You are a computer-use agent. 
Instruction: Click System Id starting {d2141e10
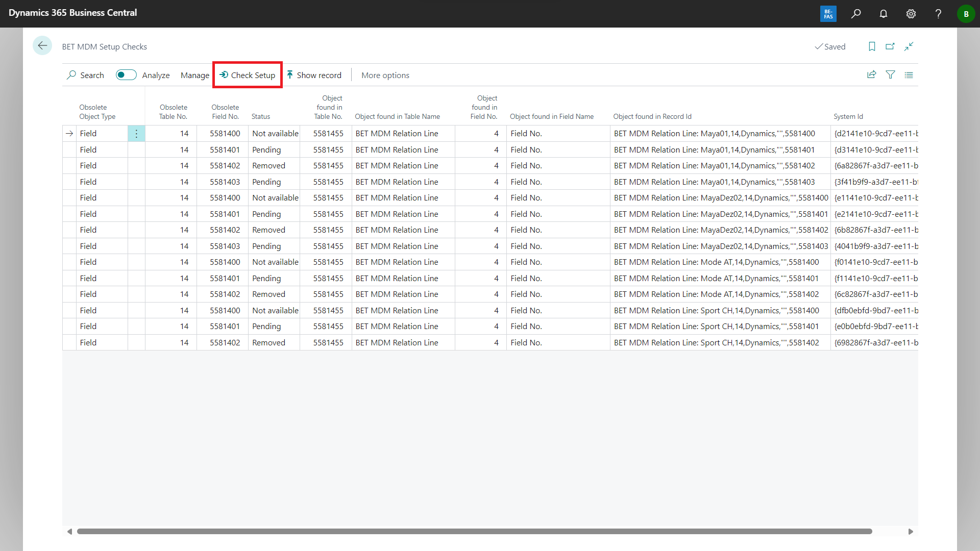tap(875, 134)
